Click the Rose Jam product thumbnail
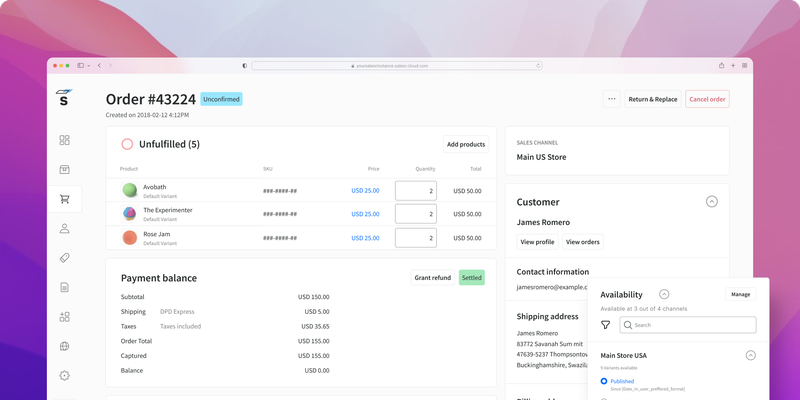800x400 pixels. coord(130,238)
